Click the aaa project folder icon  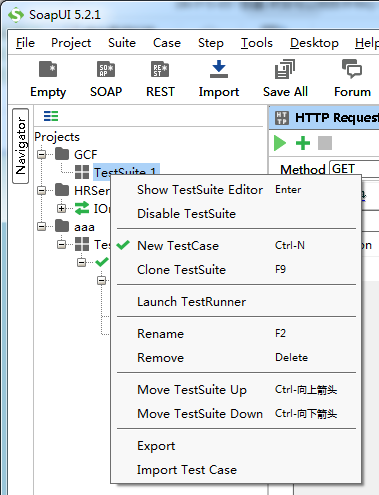62,226
